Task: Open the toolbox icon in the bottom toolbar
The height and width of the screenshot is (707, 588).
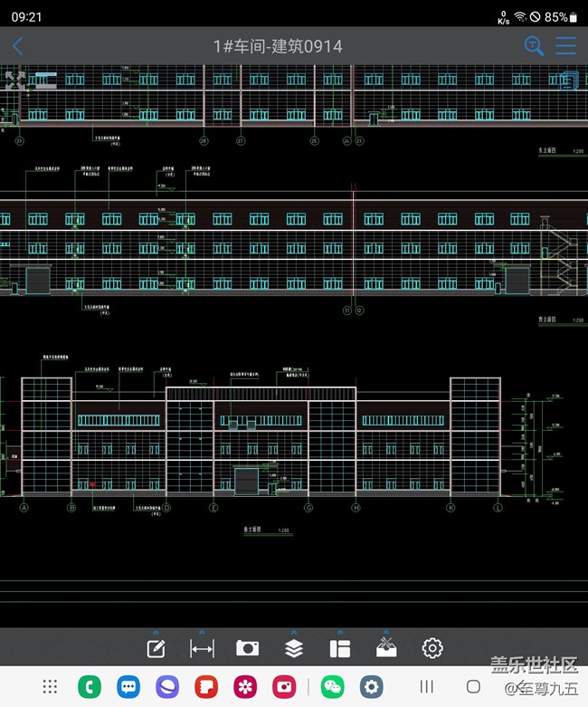Action: (387, 648)
